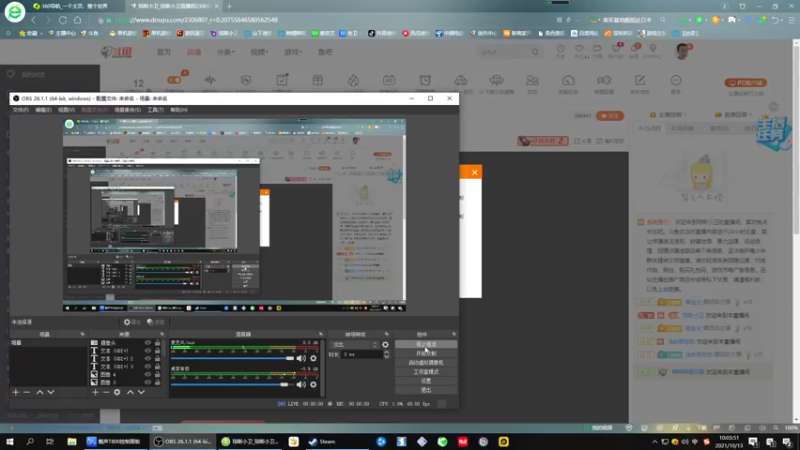Toggle visibility of the 图像 4 source
The width and height of the screenshot is (800, 450).
click(x=148, y=374)
